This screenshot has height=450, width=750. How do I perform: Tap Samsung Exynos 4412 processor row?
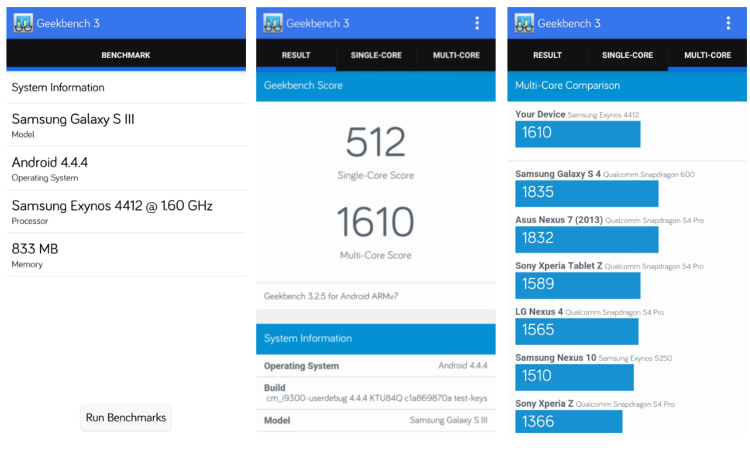pyautogui.click(x=126, y=211)
